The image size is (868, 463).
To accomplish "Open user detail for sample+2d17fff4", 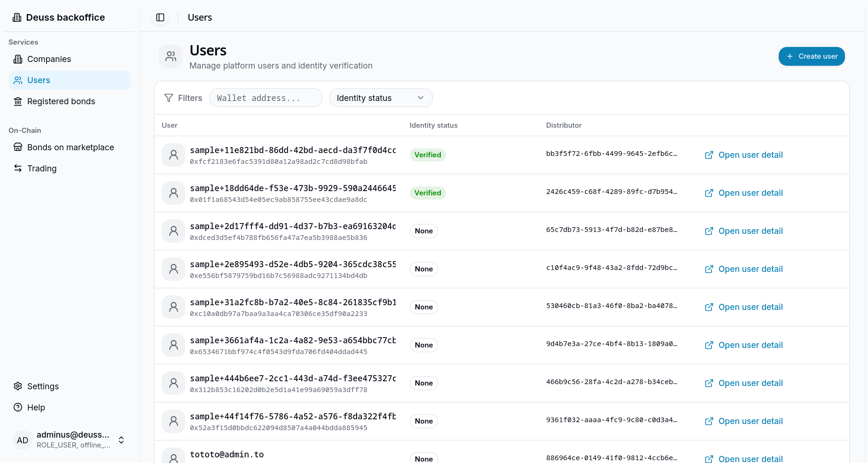I will pyautogui.click(x=744, y=231).
